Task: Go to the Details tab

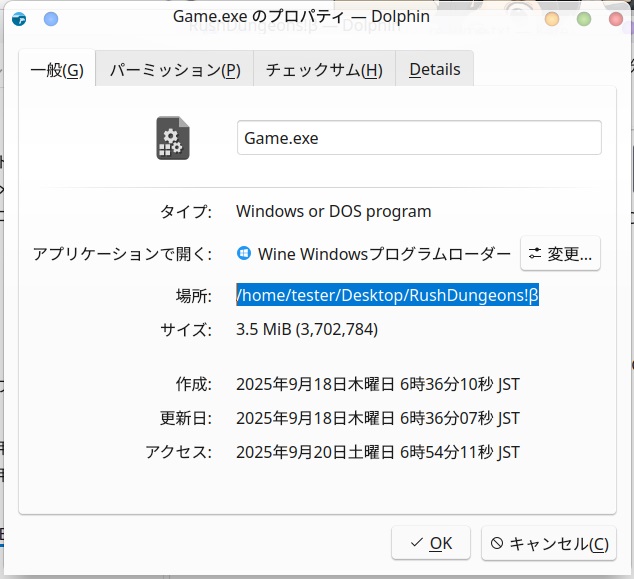Action: pos(435,70)
